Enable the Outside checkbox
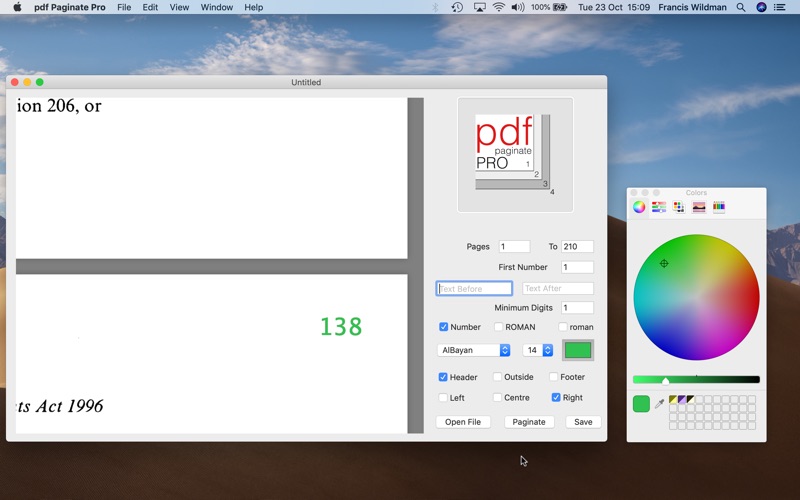 (497, 377)
